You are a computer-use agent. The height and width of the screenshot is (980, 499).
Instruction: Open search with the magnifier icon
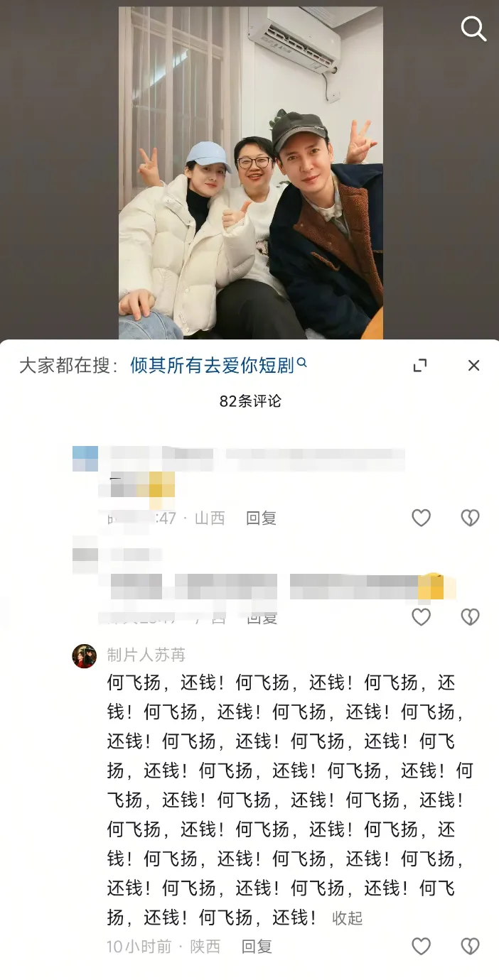click(x=473, y=29)
